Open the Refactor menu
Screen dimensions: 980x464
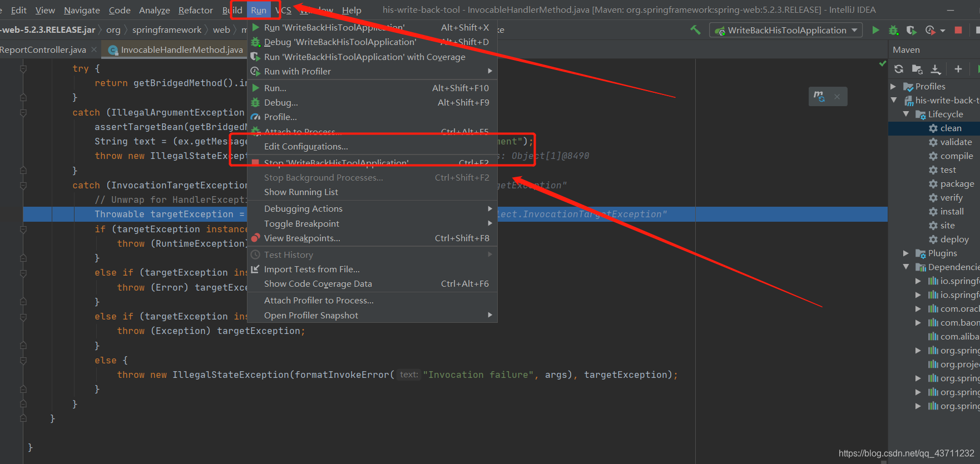(196, 10)
